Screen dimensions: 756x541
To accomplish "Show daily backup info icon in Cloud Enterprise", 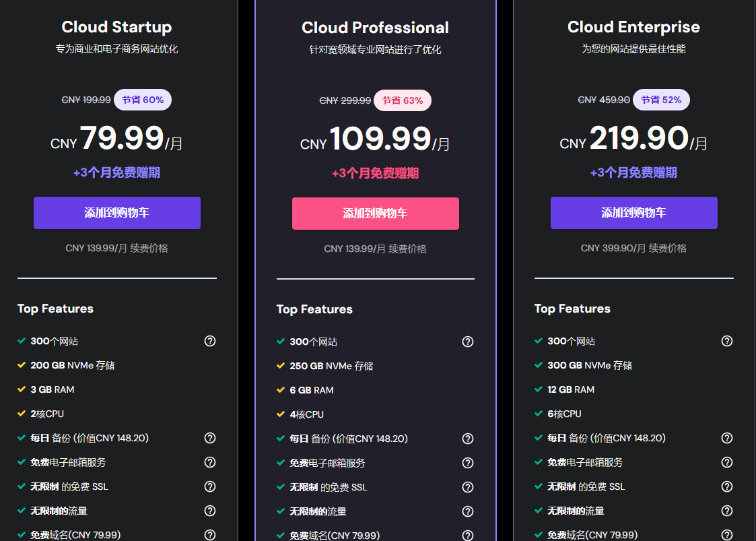I will pos(726,438).
